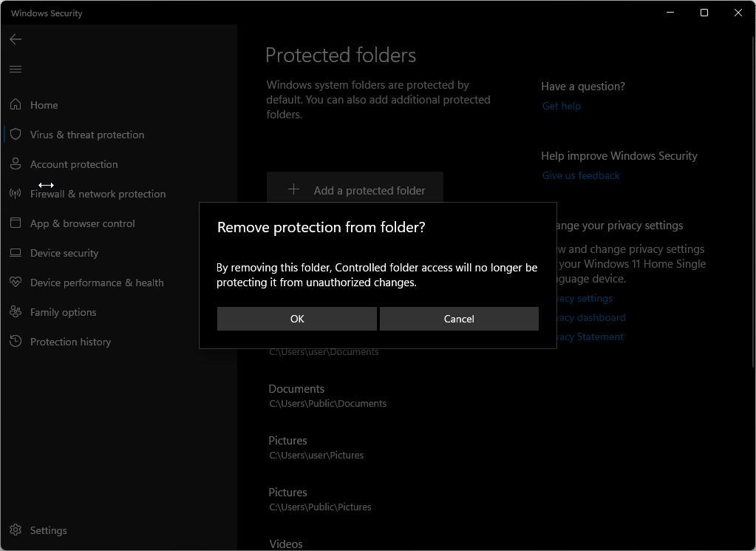Open Windows Security Settings

(x=47, y=530)
